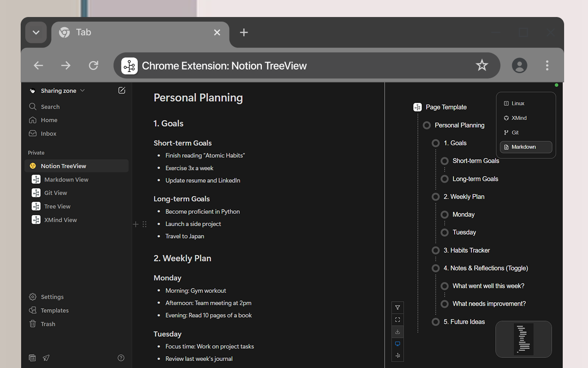Image resolution: width=588 pixels, height=368 pixels.
Task: Go back in browser history
Action: (39, 65)
